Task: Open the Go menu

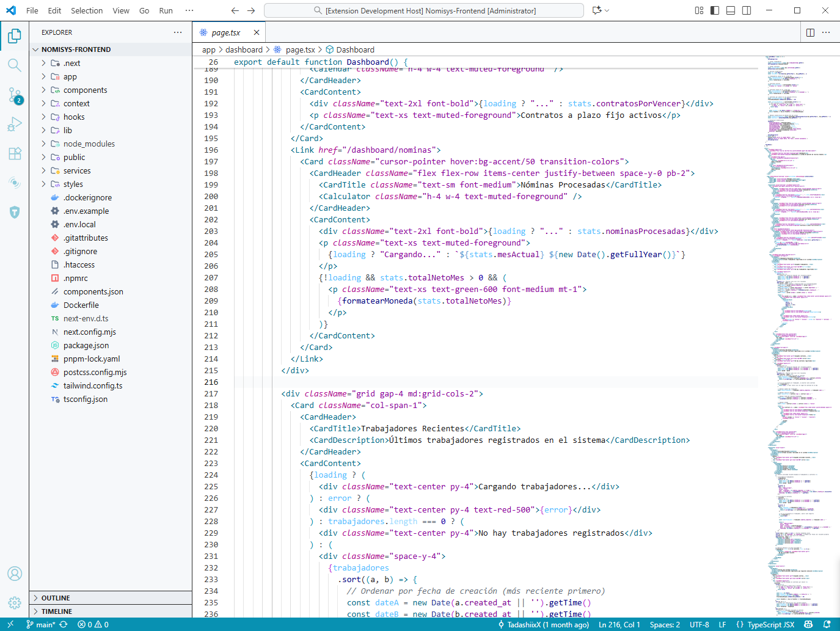Action: click(144, 10)
